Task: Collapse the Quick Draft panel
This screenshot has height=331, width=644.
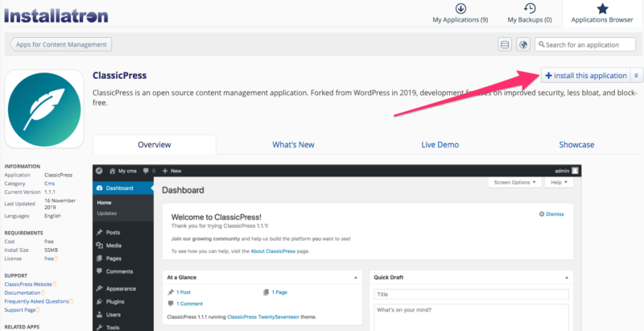Action: pos(567,278)
